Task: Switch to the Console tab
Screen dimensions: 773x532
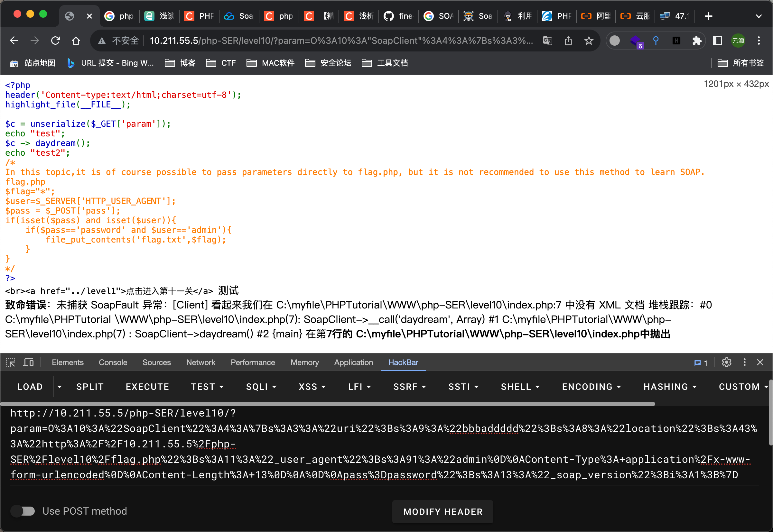Action: 113,362
